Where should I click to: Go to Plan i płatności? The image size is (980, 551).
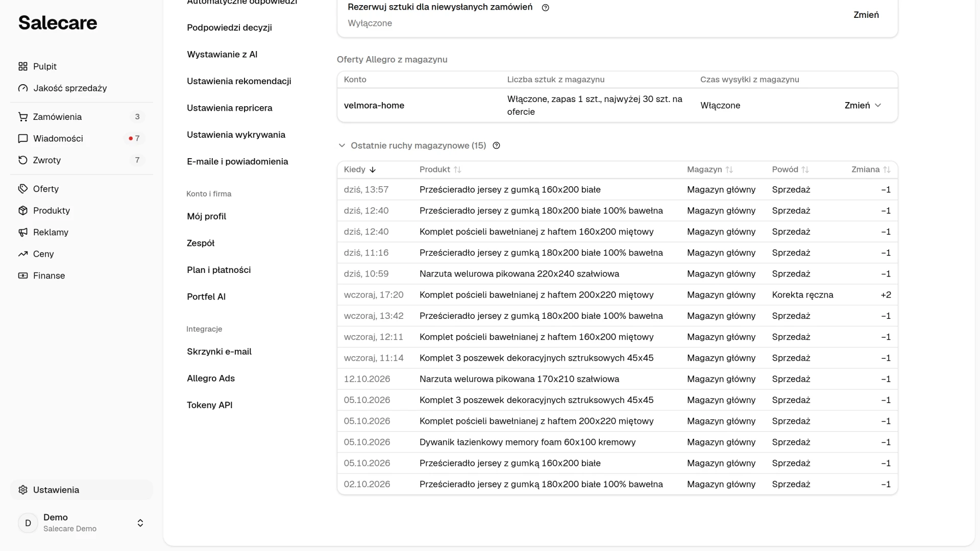pos(219,270)
